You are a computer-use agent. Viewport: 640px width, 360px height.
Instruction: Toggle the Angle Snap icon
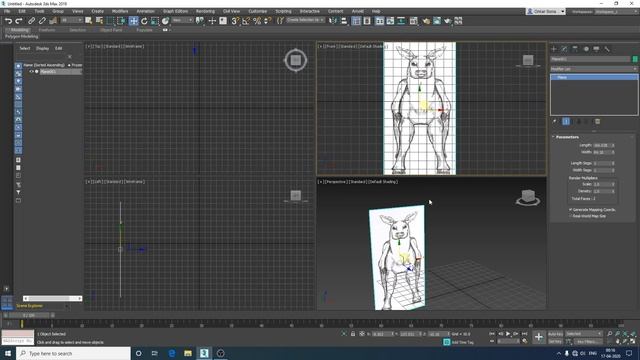point(246,21)
